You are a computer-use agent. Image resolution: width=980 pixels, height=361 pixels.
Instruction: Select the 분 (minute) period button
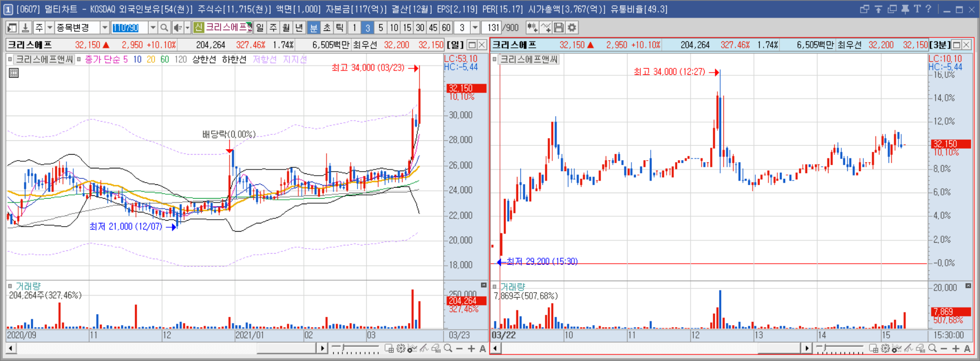pyautogui.click(x=314, y=28)
